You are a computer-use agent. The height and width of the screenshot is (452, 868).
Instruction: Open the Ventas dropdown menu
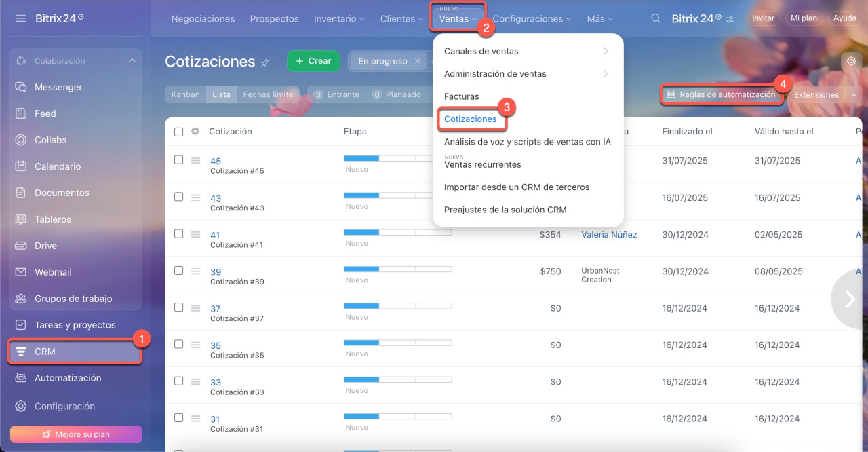click(458, 18)
